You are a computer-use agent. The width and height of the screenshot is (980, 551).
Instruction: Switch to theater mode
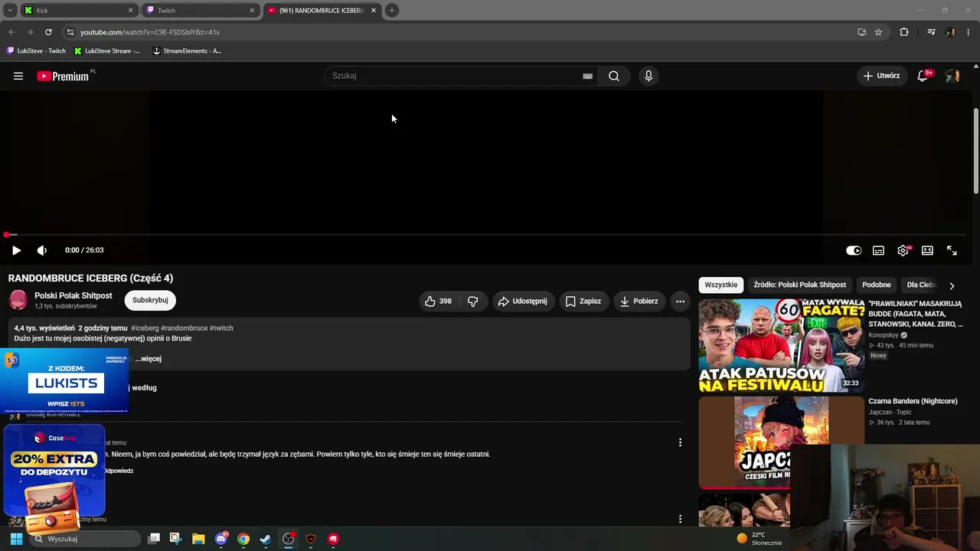click(x=927, y=250)
